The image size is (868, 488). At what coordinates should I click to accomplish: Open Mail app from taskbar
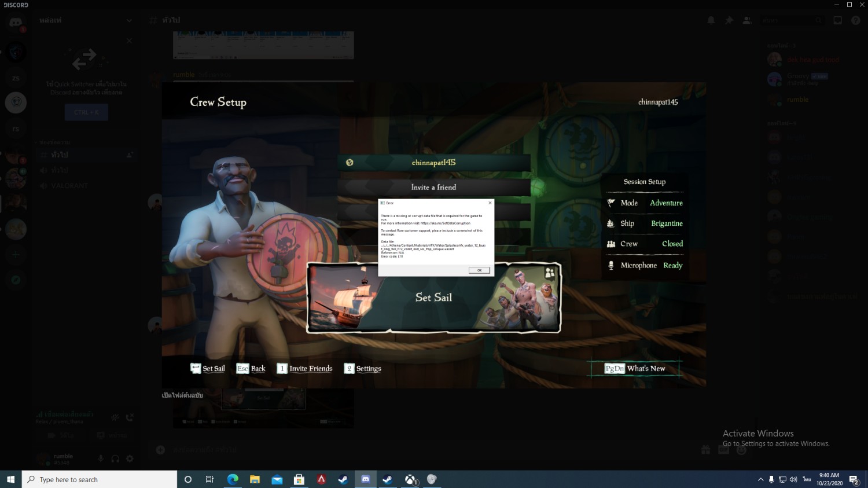click(x=277, y=479)
